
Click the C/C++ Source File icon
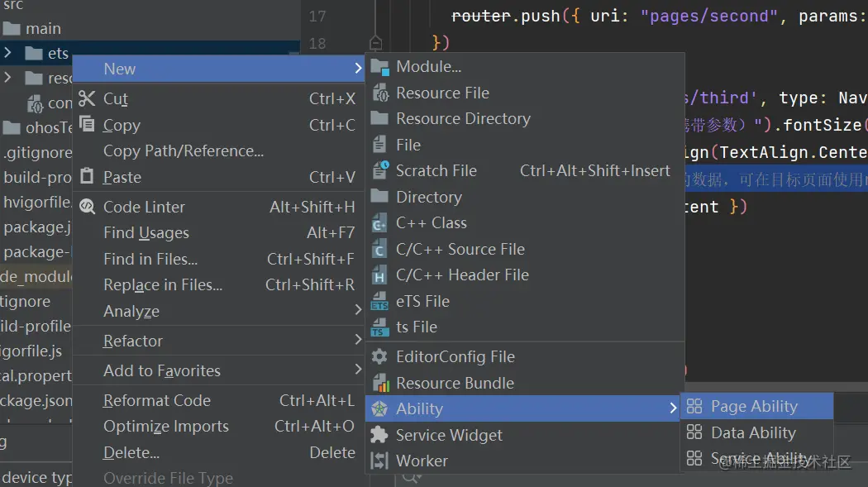(379, 250)
